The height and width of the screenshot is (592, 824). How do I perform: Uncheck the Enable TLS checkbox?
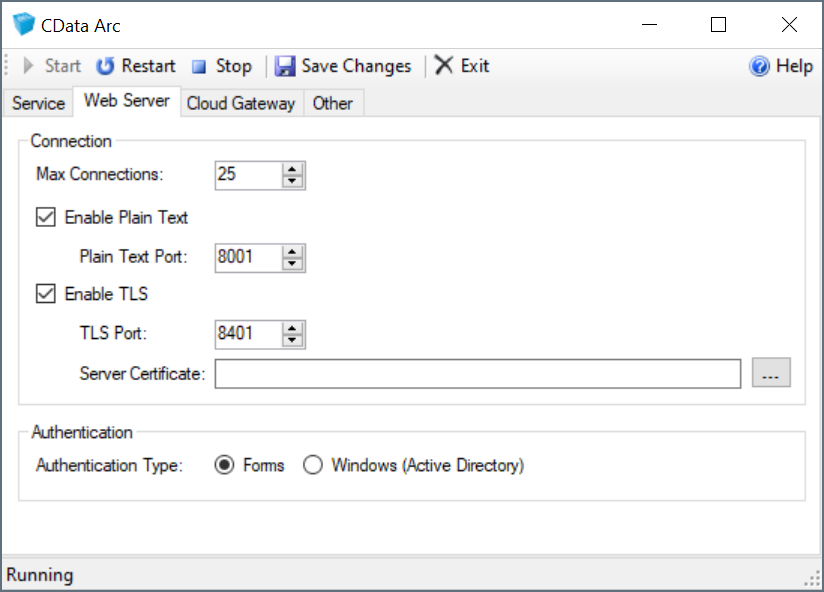[x=46, y=294]
